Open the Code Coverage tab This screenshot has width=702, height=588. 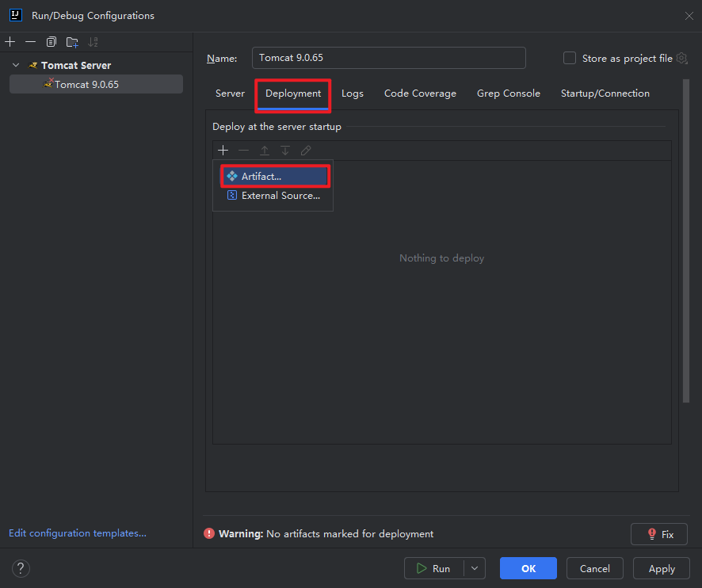click(x=420, y=94)
